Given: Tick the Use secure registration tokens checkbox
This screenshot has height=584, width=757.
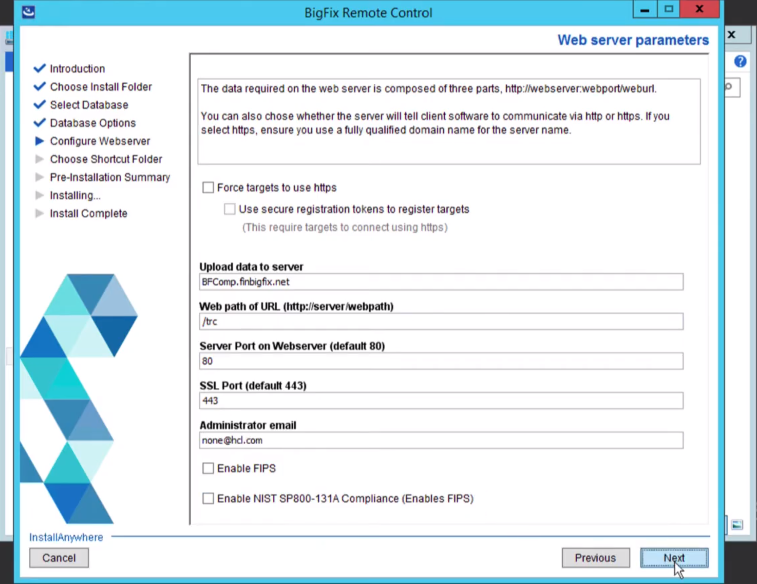Looking at the screenshot, I should point(230,210).
